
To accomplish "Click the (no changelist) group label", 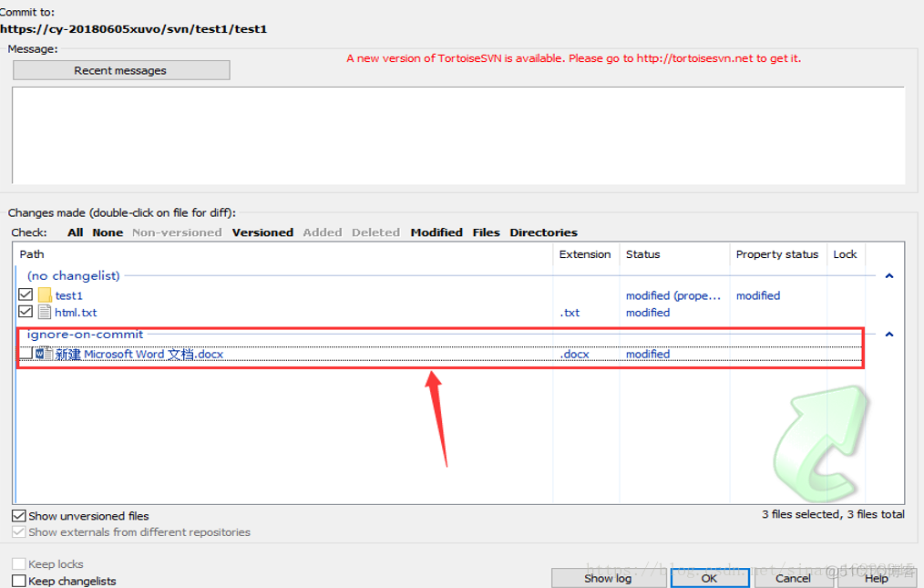I will click(74, 275).
